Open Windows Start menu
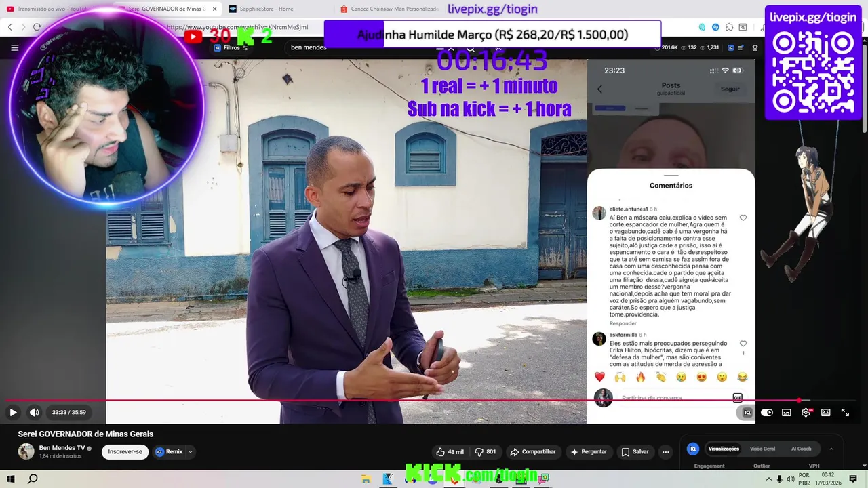 [11, 479]
